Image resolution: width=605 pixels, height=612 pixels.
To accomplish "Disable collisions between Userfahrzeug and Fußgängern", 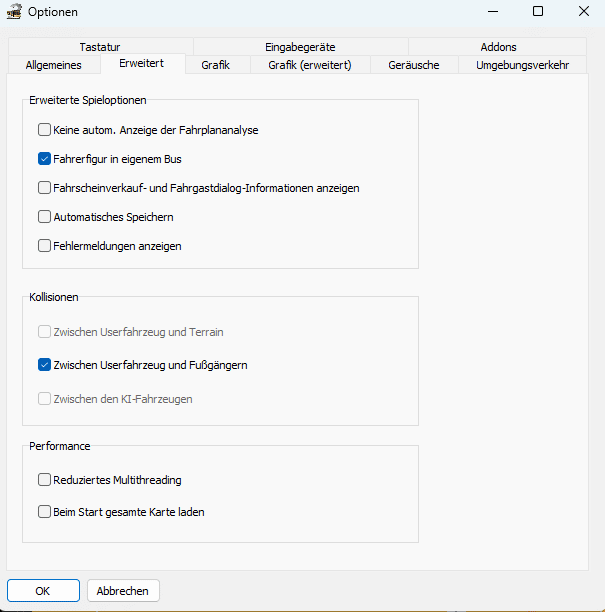I will [44, 365].
